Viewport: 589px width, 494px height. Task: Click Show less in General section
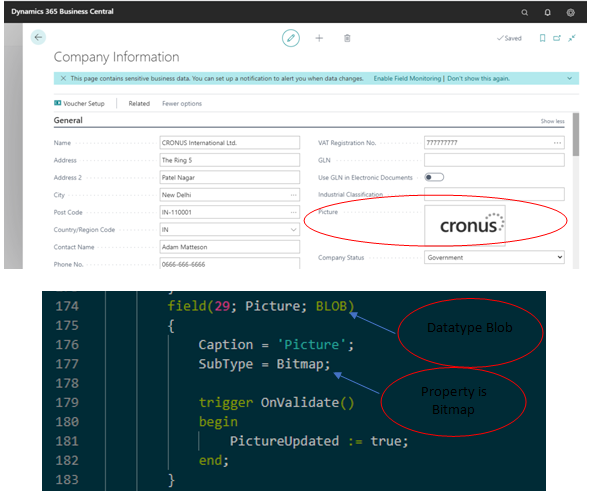click(552, 121)
